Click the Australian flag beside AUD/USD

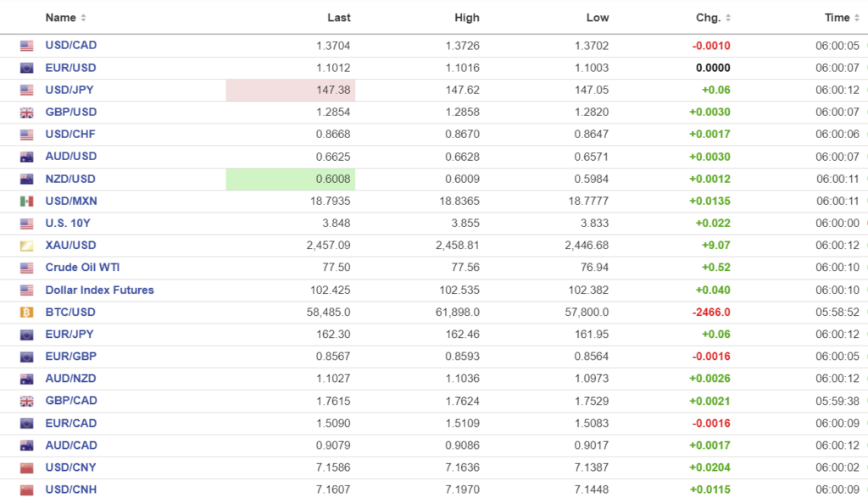(27, 157)
